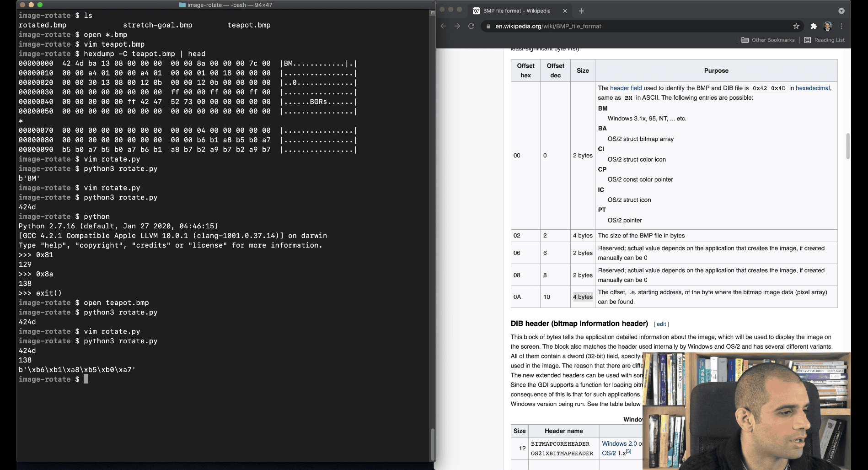Click Chrome forward arrow button
This screenshot has height=470, width=868.
click(457, 26)
